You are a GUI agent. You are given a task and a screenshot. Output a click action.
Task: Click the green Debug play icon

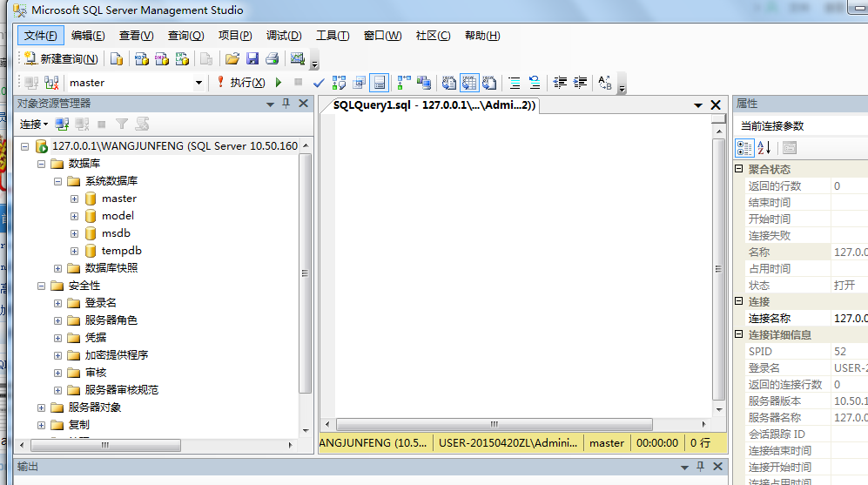coord(279,83)
